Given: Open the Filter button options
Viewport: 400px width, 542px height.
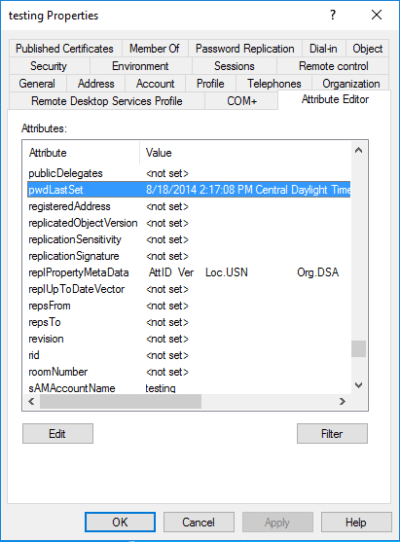Looking at the screenshot, I should pyautogui.click(x=332, y=433).
